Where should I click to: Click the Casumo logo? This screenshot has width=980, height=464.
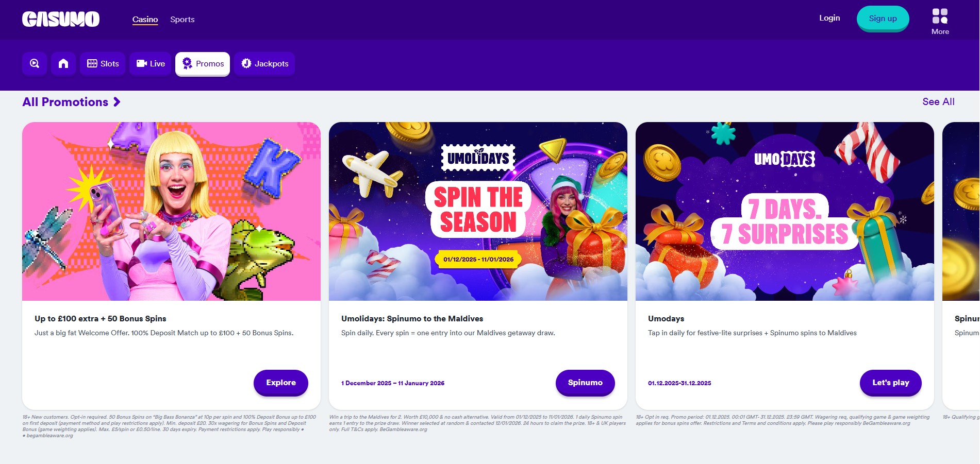click(61, 19)
